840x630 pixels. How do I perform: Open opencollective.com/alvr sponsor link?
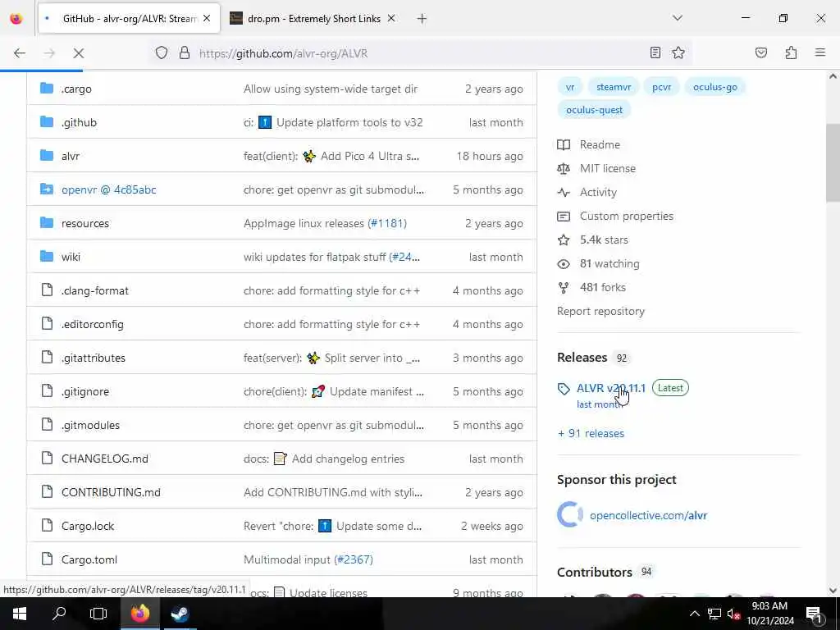(648, 515)
